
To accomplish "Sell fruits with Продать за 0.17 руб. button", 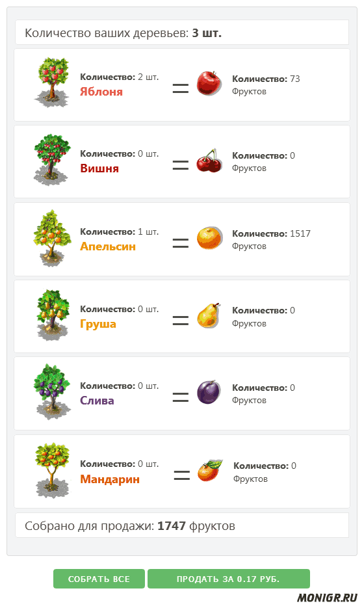I will click(228, 579).
